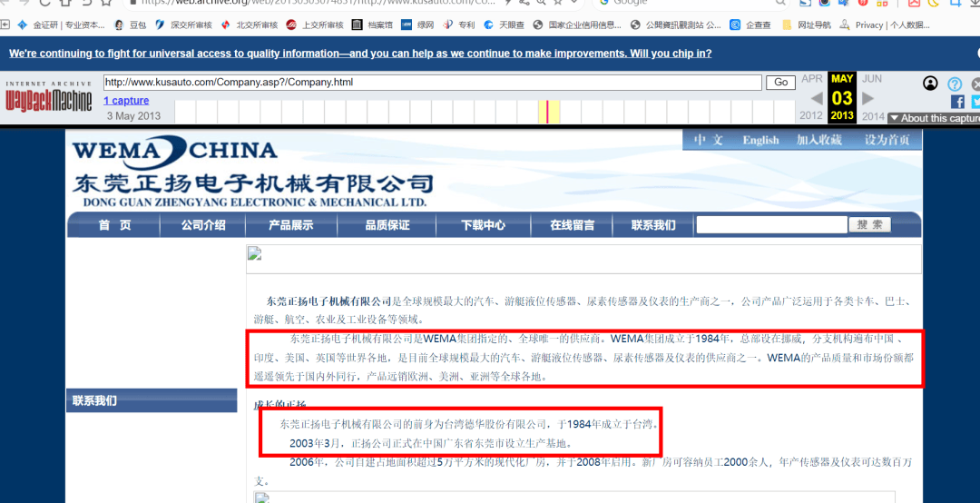The image size is (980, 503).
Task: Open Wayback user account icon
Action: [x=930, y=84]
